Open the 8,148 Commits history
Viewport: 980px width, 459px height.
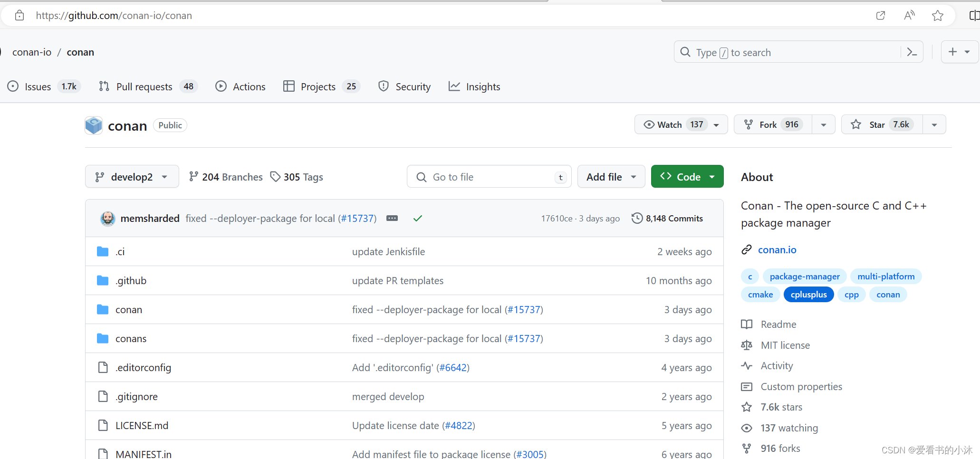(667, 218)
